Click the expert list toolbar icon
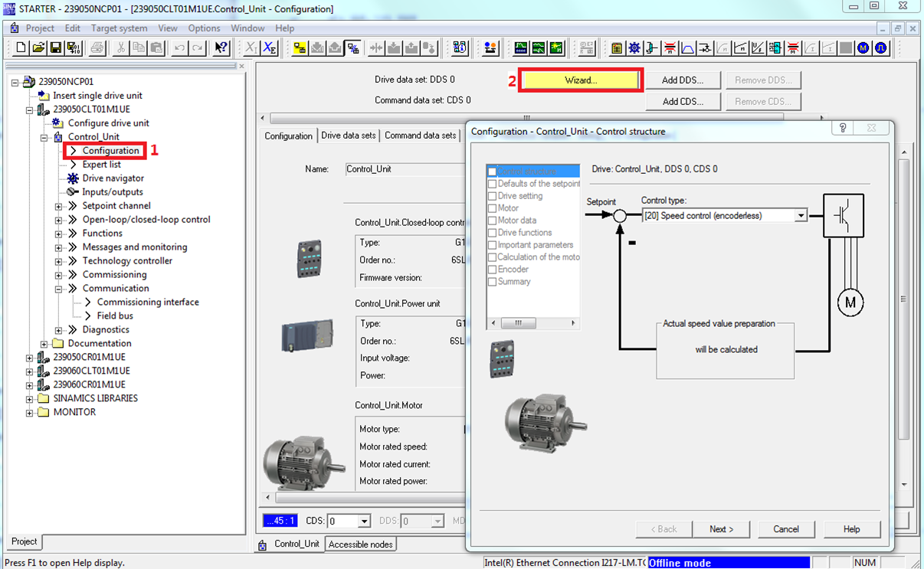This screenshot has height=569, width=924. [x=617, y=48]
